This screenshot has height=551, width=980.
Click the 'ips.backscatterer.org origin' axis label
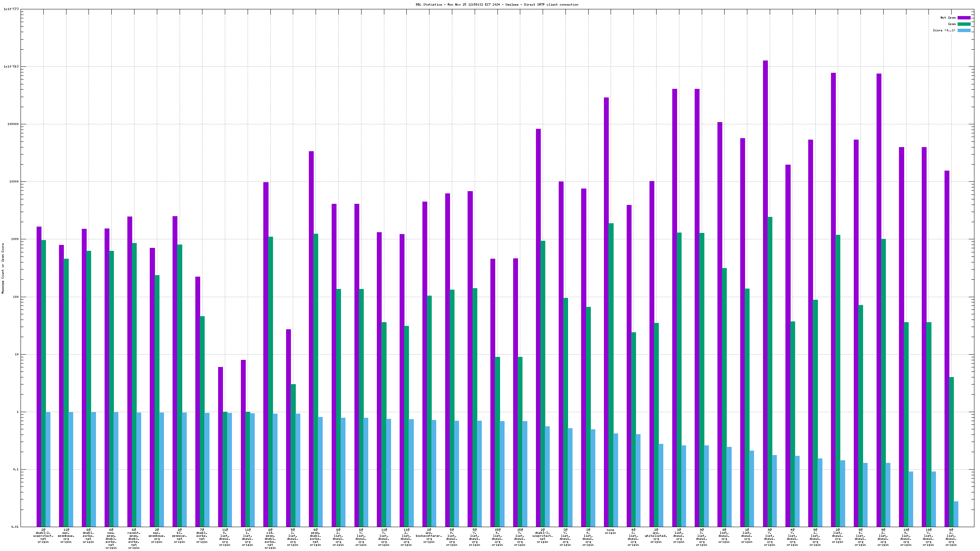pos(429,535)
